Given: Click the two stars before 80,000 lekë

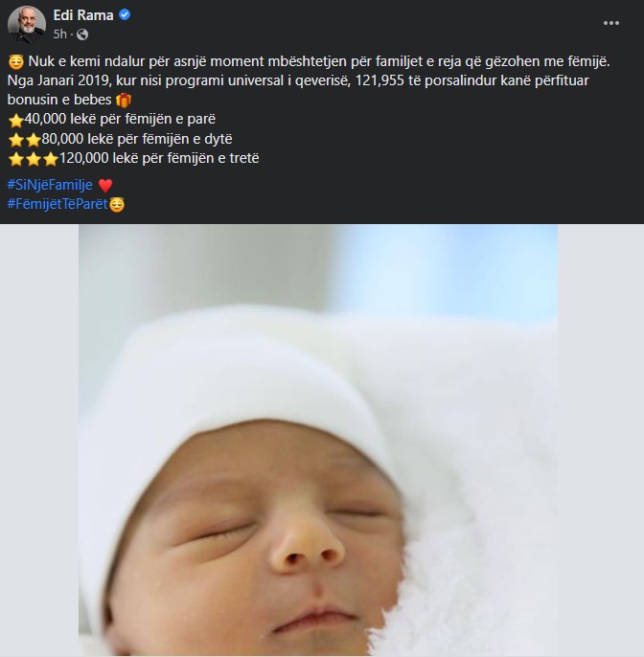Looking at the screenshot, I should pyautogui.click(x=23, y=139).
